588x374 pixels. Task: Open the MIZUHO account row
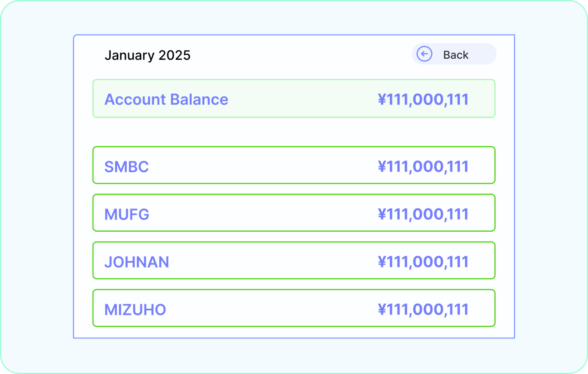click(x=294, y=308)
